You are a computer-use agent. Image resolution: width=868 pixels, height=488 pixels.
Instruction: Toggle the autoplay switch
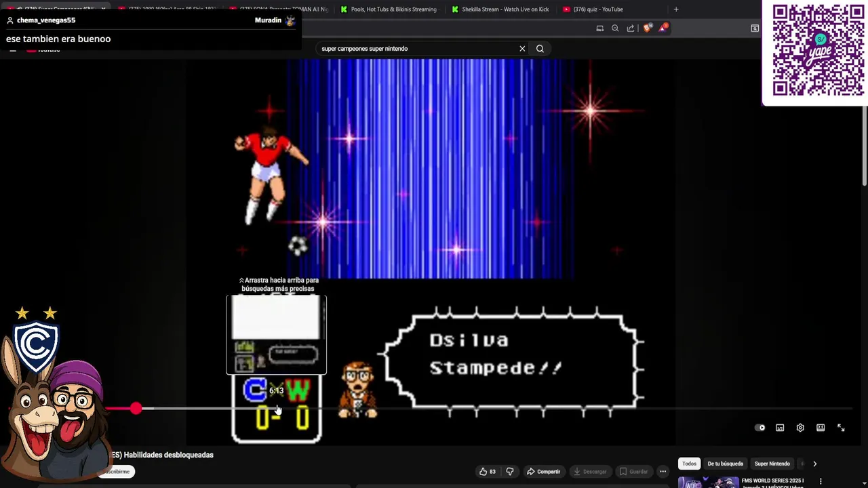click(760, 428)
